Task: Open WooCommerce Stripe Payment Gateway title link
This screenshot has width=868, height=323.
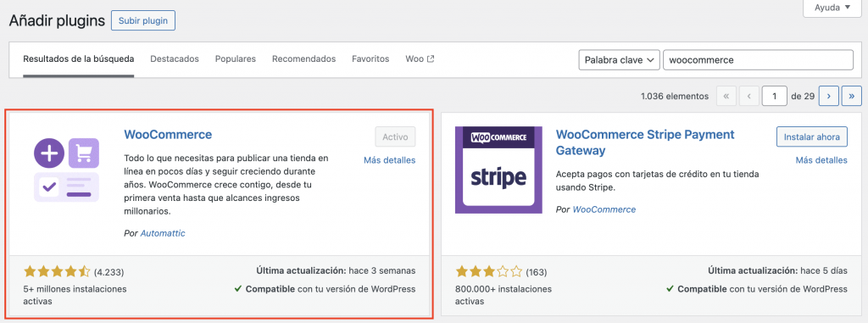Action: click(x=645, y=142)
